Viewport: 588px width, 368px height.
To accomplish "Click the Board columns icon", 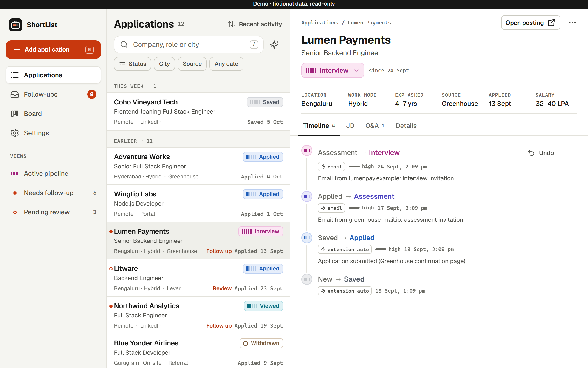I will 14,114.
